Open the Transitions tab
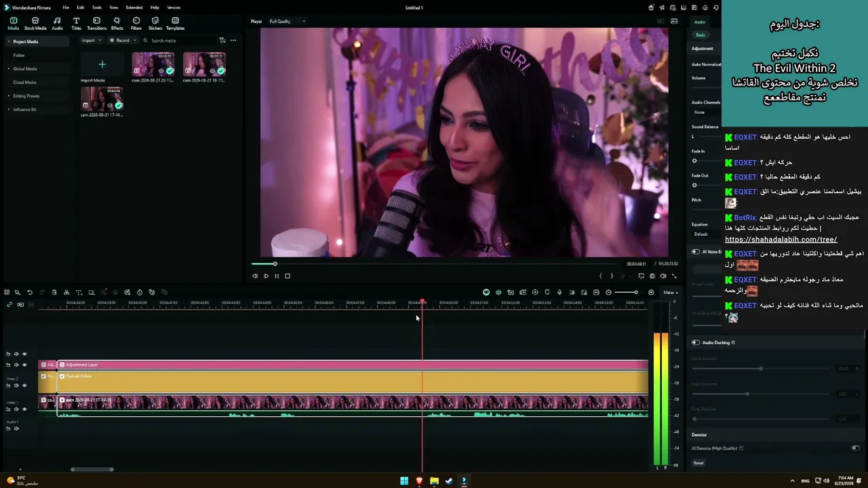868x488 pixels. pos(96,24)
